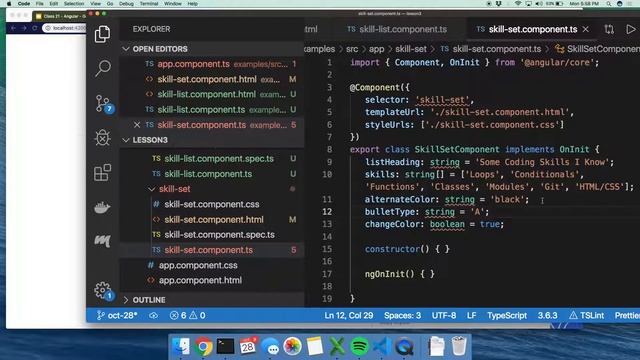
Task: Open the Manage gear icon in activity bar
Action: click(103, 291)
